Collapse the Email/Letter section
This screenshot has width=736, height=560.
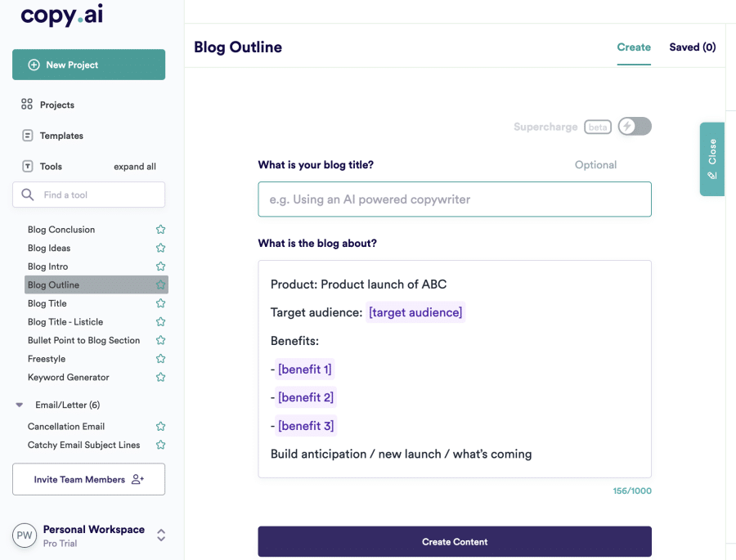(20, 405)
